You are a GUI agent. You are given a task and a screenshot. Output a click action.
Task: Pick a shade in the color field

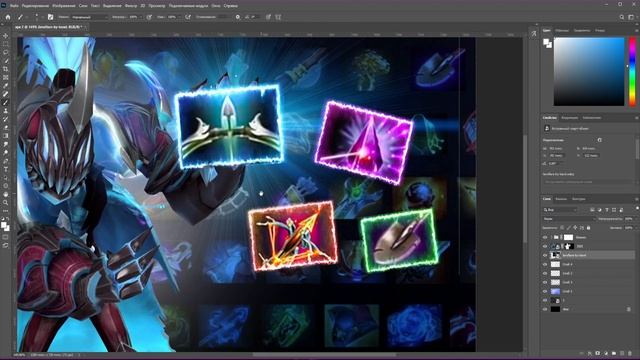pyautogui.click(x=589, y=71)
